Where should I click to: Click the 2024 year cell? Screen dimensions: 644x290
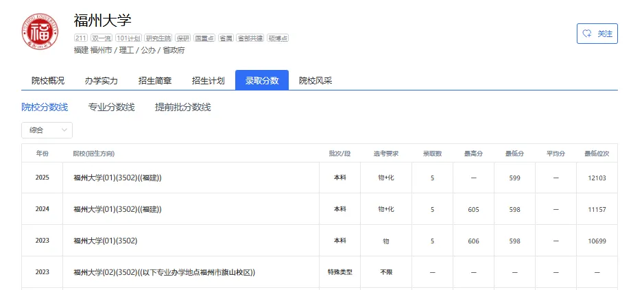point(43,209)
